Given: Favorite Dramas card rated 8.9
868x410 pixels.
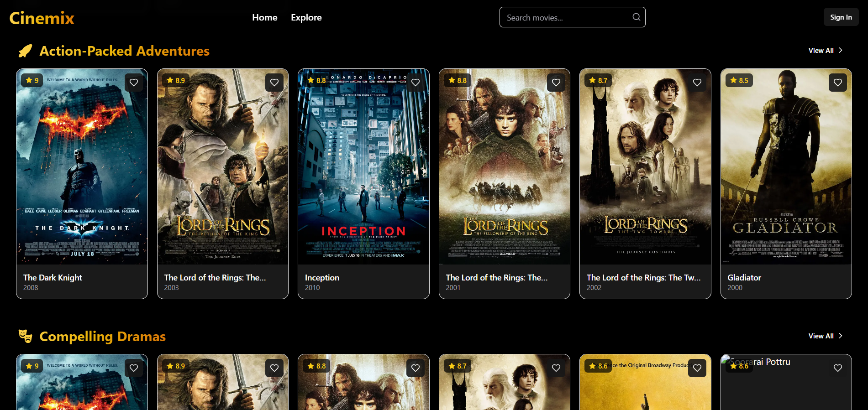Looking at the screenshot, I should (x=274, y=368).
